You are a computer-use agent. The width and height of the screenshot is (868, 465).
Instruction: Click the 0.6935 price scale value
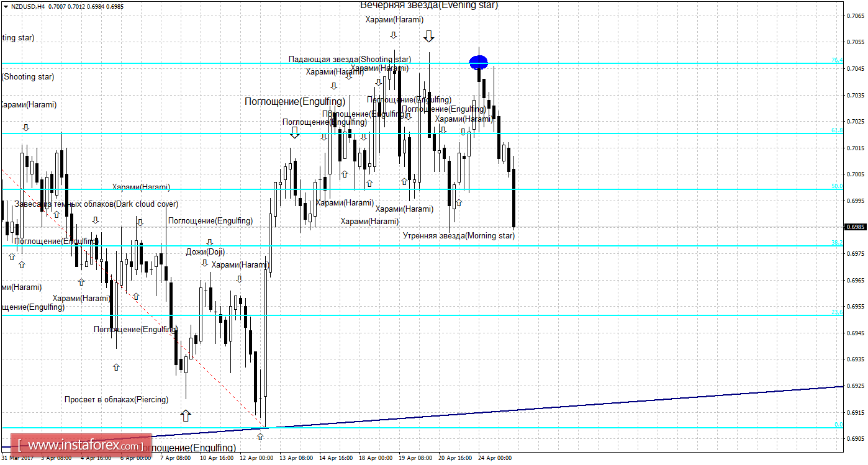(x=855, y=359)
